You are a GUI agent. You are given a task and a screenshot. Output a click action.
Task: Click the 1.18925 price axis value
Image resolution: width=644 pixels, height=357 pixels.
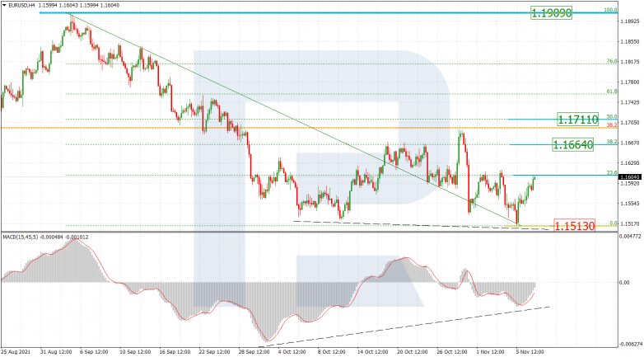631,21
